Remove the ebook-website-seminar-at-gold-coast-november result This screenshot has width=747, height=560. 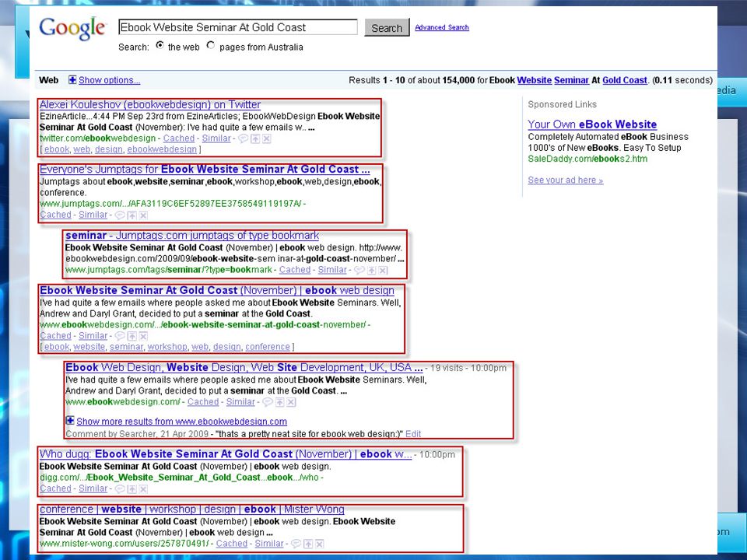[143, 336]
